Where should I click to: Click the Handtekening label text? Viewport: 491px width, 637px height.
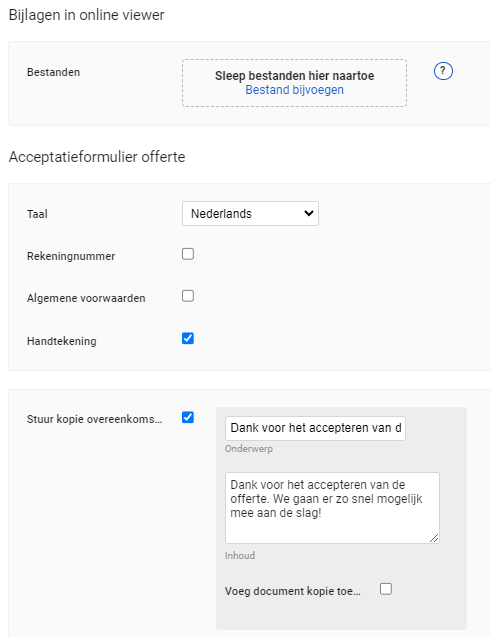[62, 341]
